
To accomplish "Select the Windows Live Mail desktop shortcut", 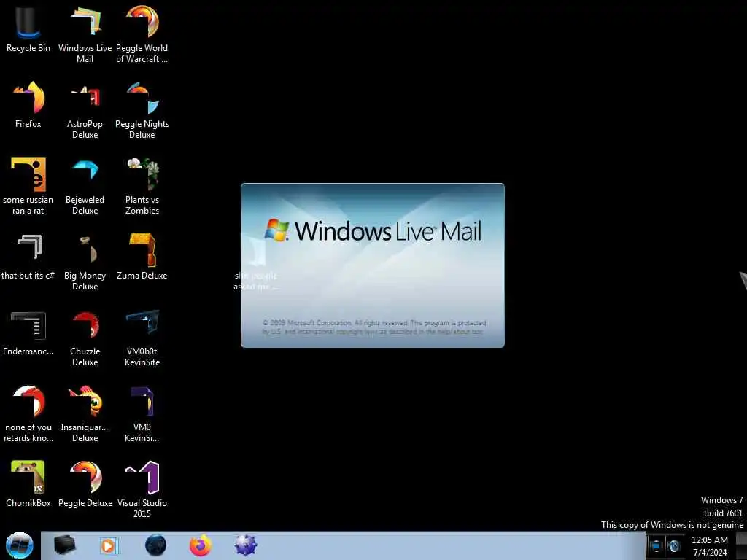I will click(x=85, y=34).
